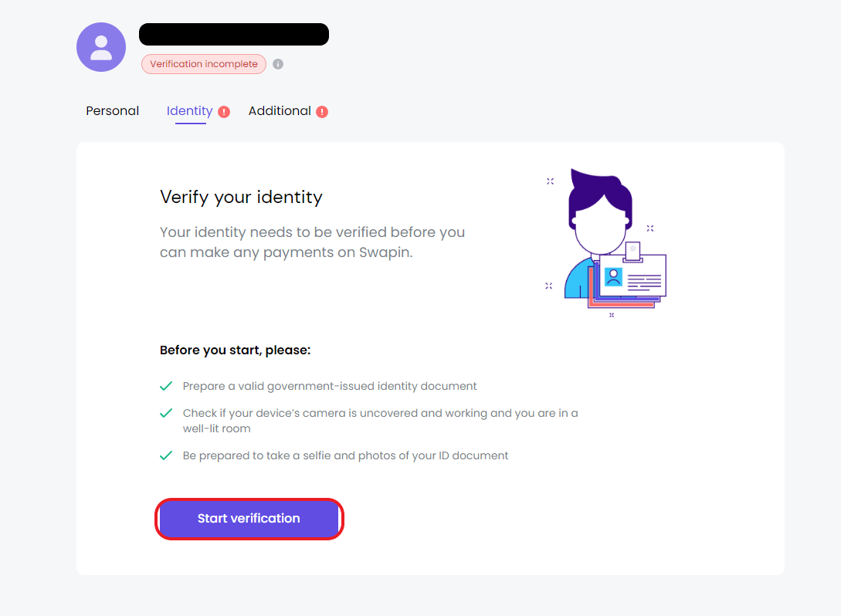Click the red alert icon next to Identity
841x616 pixels.
pyautogui.click(x=224, y=111)
